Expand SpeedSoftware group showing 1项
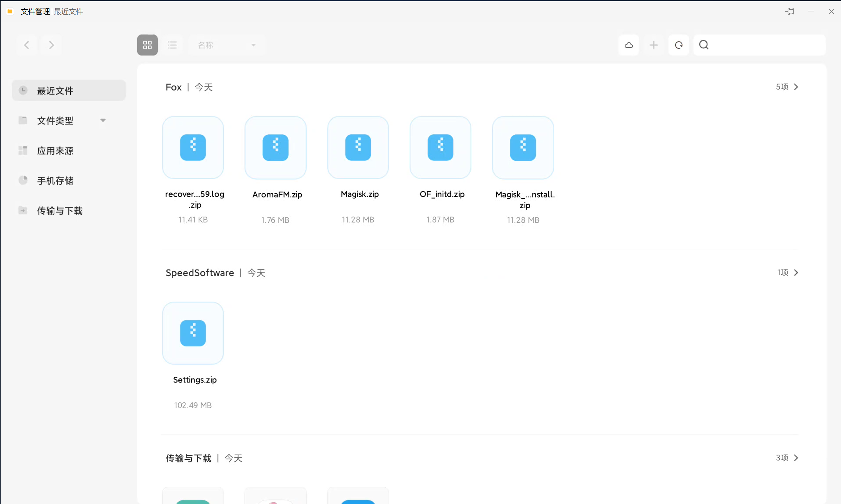 [788, 272]
